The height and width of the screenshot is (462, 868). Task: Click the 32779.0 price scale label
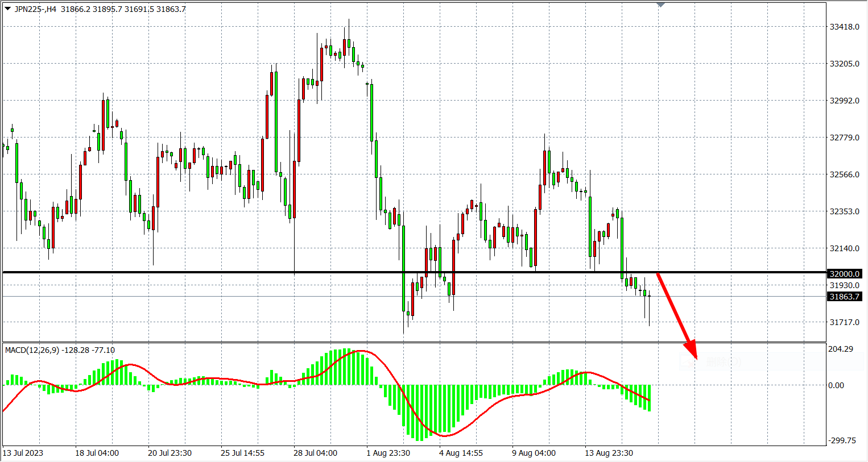[844, 138]
